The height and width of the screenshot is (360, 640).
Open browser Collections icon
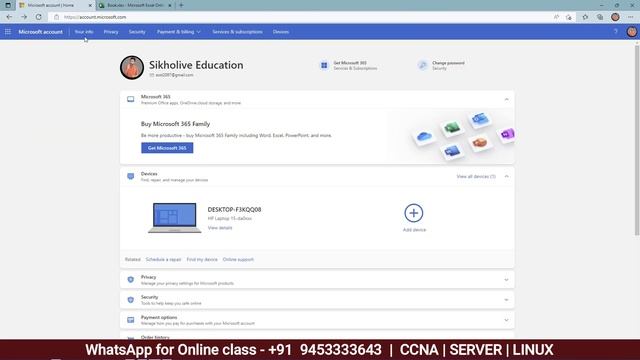pos(600,17)
